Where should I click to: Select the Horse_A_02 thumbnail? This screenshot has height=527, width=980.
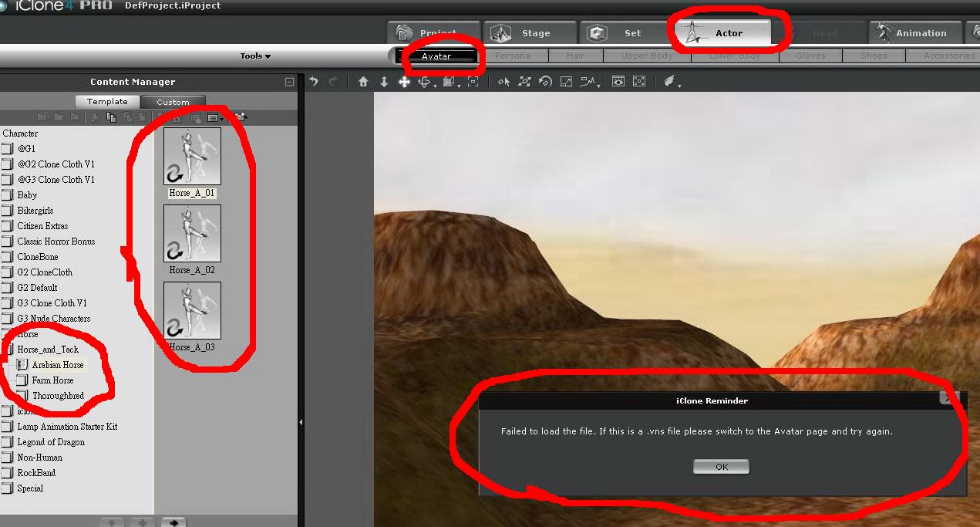coord(192,232)
